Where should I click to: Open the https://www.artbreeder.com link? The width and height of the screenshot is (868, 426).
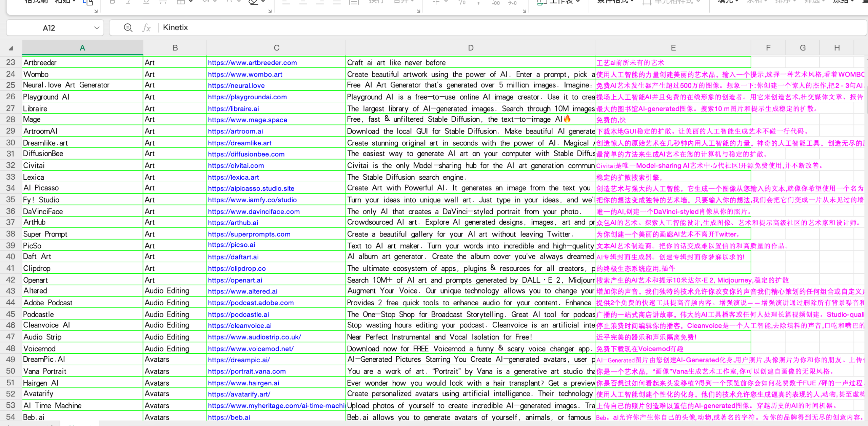tap(252, 63)
